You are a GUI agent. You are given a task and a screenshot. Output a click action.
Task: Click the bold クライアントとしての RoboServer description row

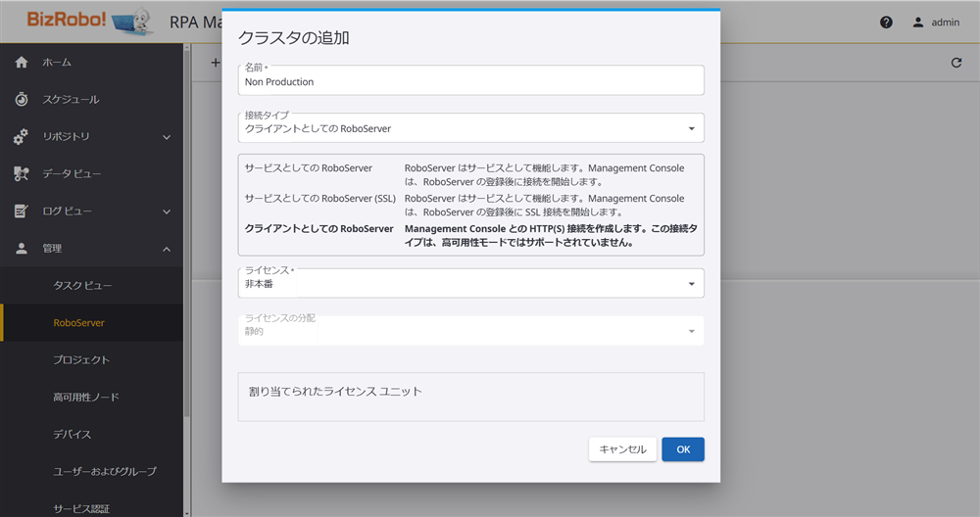click(470, 235)
